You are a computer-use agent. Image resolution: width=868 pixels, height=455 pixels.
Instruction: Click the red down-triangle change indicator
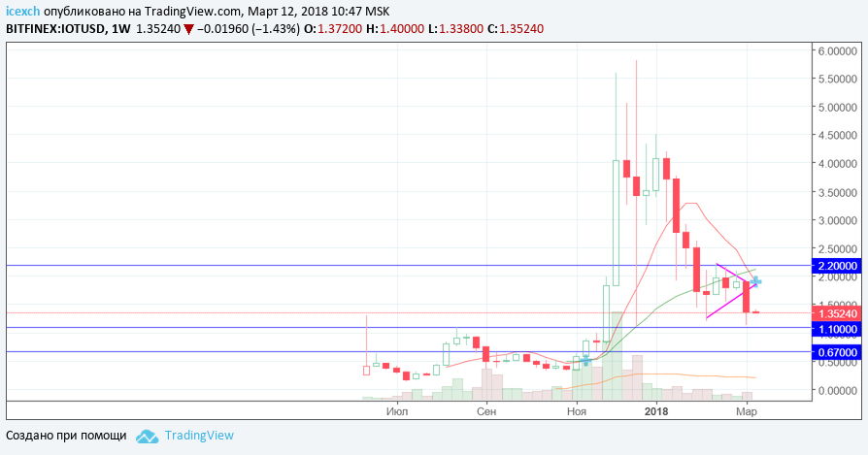click(188, 29)
